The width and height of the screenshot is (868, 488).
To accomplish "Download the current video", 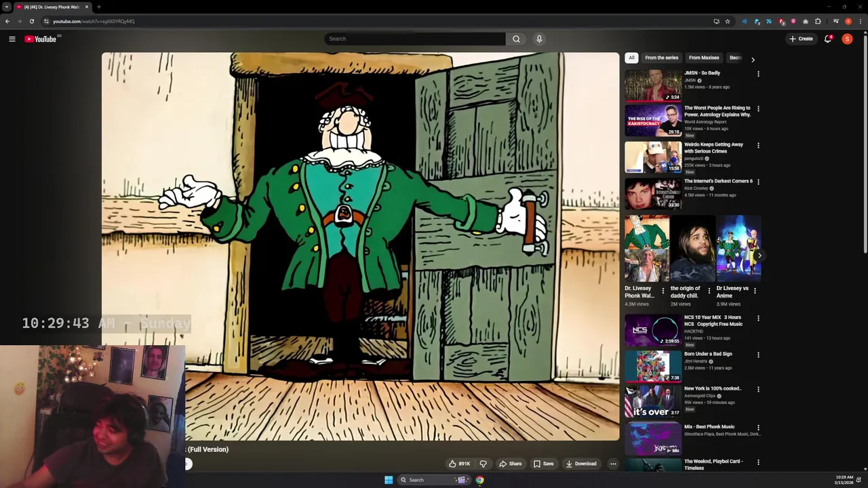I will click(582, 464).
